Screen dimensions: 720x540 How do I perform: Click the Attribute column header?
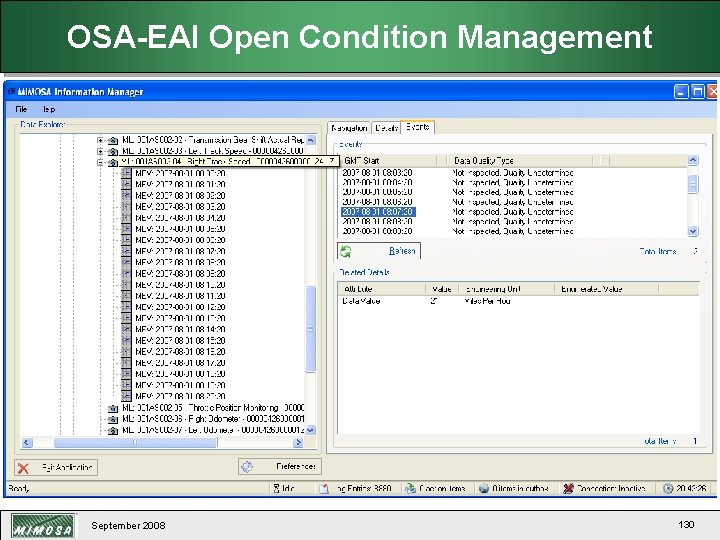pyautogui.click(x=382, y=289)
